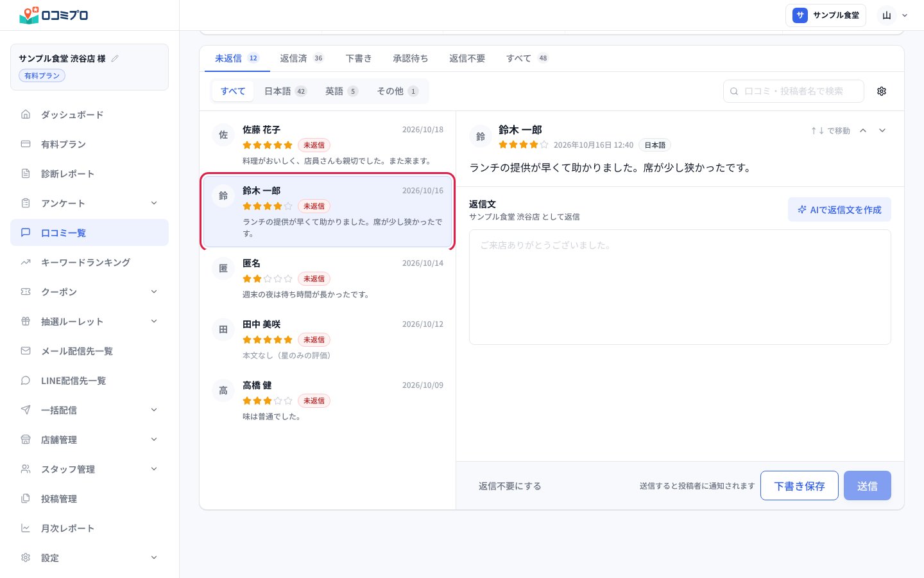
Task: Click the pencil icon beside サンプル食堂 渋谷店
Action: pyautogui.click(x=115, y=58)
